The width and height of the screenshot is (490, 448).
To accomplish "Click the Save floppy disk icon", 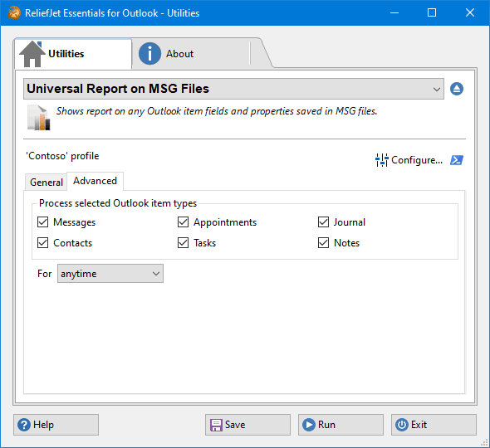I will 216,425.
